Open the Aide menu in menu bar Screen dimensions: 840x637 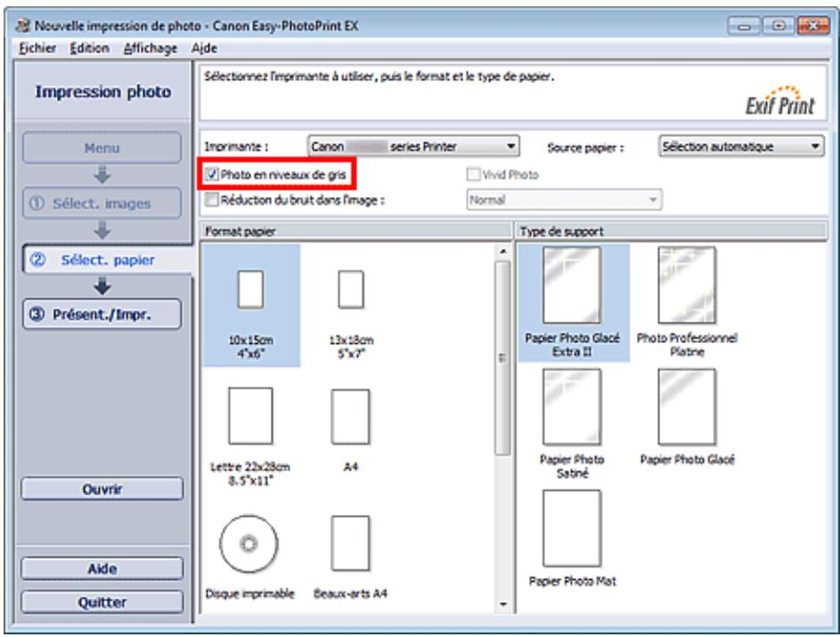pos(204,48)
